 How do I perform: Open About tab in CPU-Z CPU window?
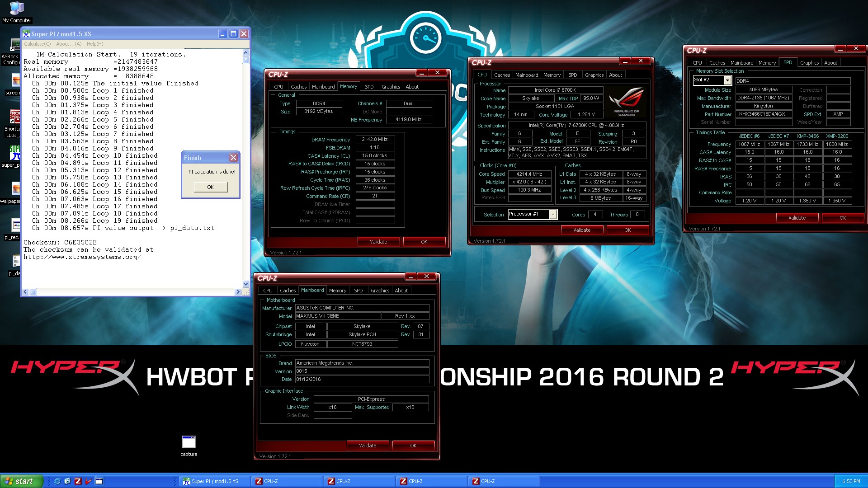point(615,75)
